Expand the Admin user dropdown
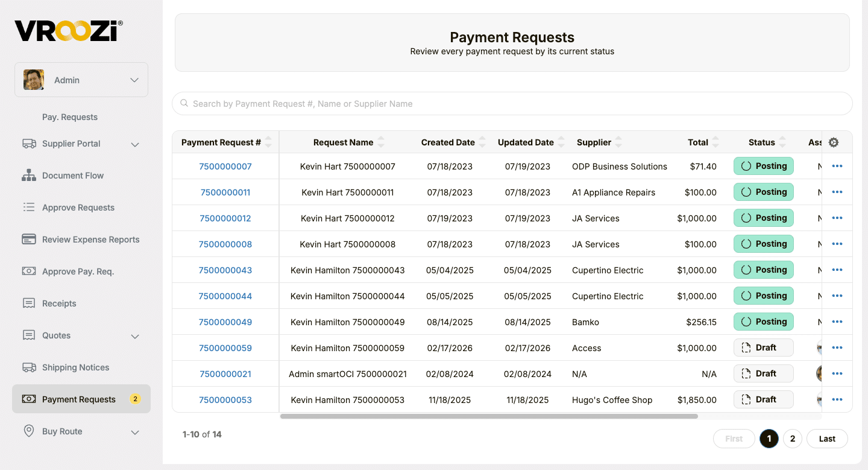Viewport: 868px width, 470px height. pyautogui.click(x=81, y=80)
